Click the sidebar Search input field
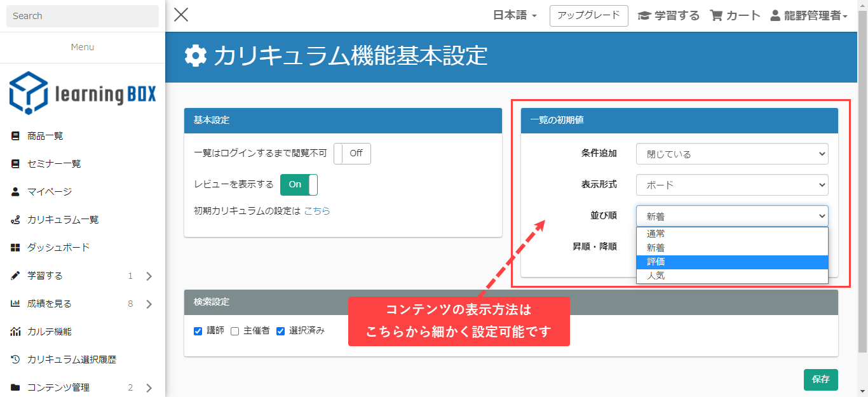The image size is (868, 397). [83, 16]
